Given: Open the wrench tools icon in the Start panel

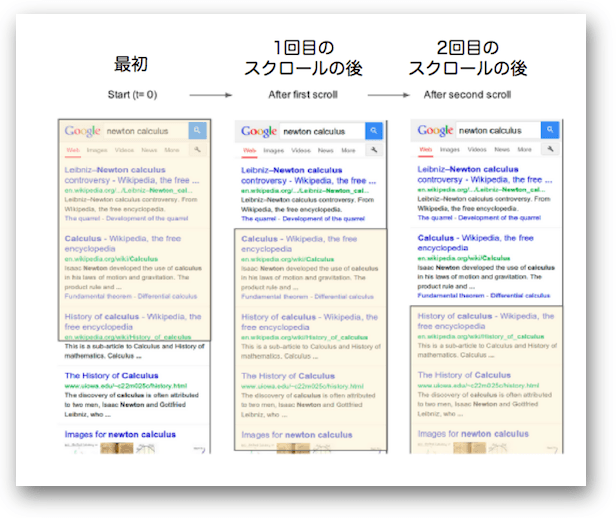Looking at the screenshot, I should (197, 150).
